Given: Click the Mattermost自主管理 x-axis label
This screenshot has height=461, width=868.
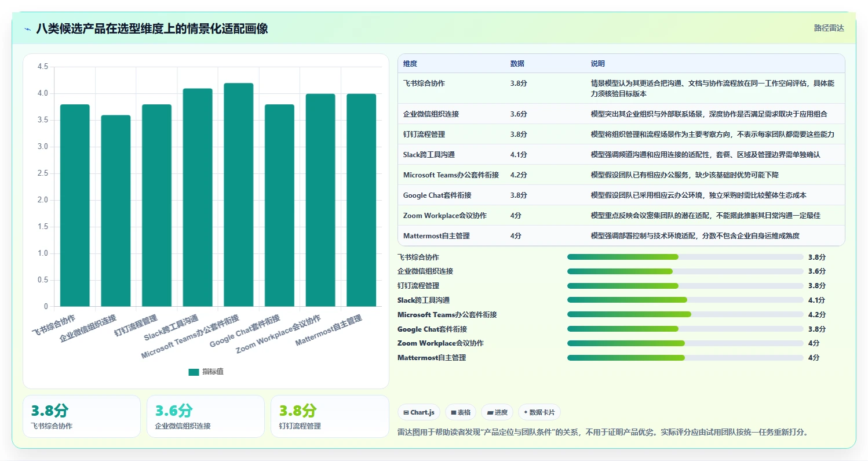Looking at the screenshot, I should [x=329, y=331].
